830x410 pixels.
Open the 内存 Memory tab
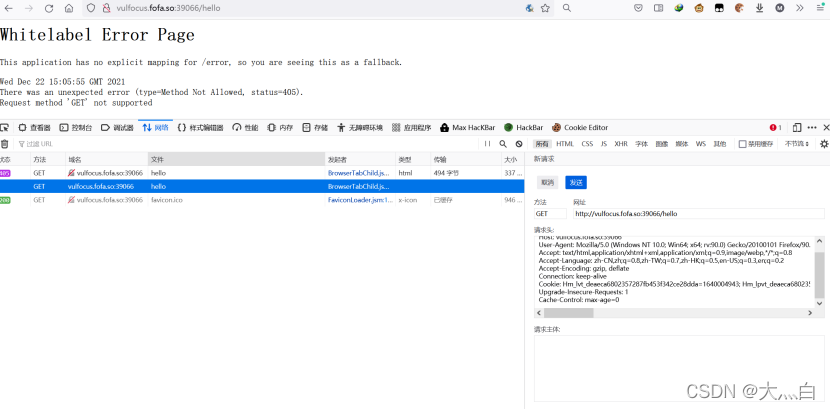click(280, 127)
